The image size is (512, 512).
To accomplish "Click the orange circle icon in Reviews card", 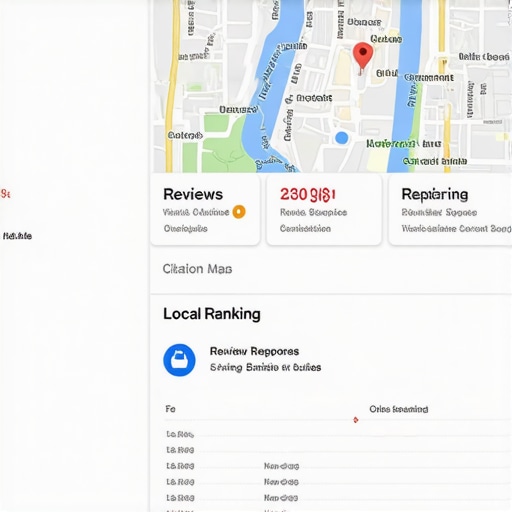I will pyautogui.click(x=239, y=212).
